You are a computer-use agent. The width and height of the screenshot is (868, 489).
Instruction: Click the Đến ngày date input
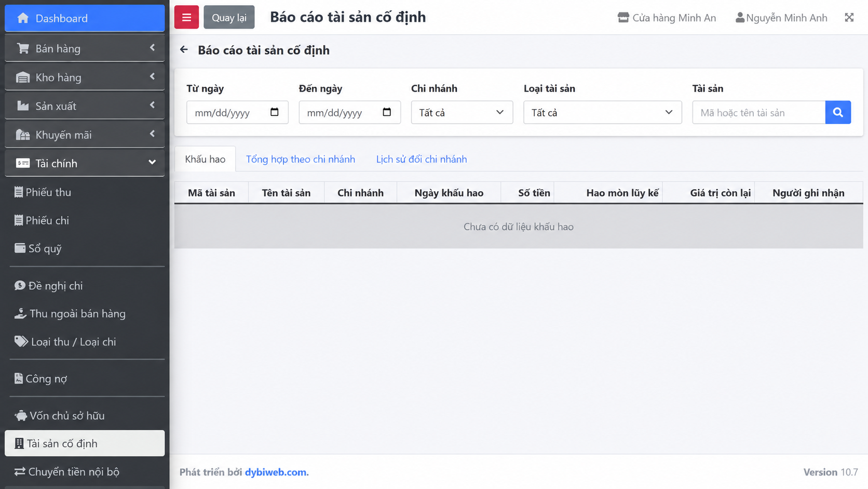(349, 112)
